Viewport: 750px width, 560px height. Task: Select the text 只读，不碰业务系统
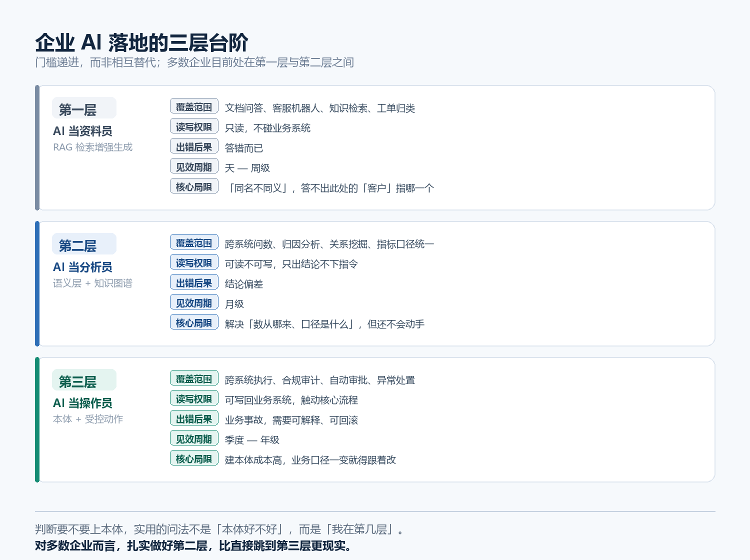tap(267, 128)
